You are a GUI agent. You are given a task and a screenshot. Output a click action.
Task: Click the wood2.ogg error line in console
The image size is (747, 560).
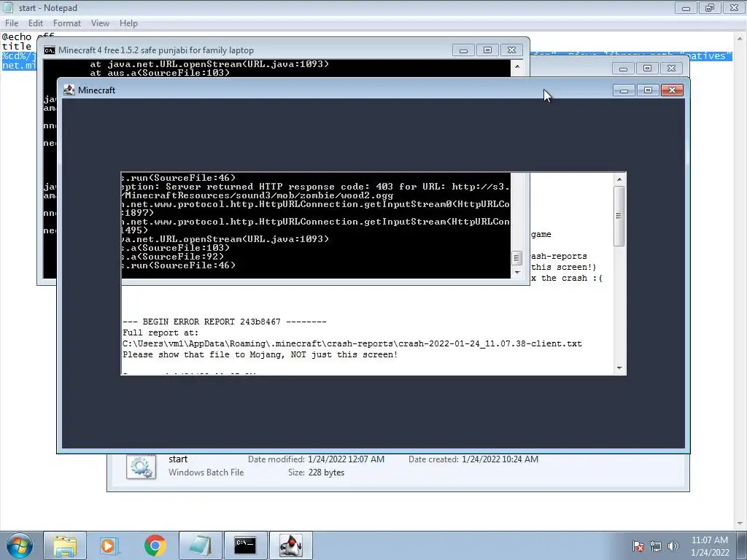[259, 195]
